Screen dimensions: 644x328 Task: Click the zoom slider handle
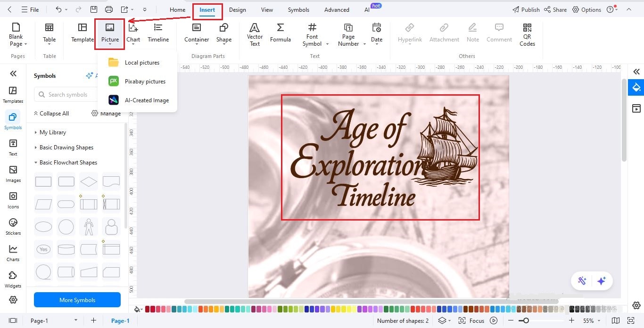point(526,320)
